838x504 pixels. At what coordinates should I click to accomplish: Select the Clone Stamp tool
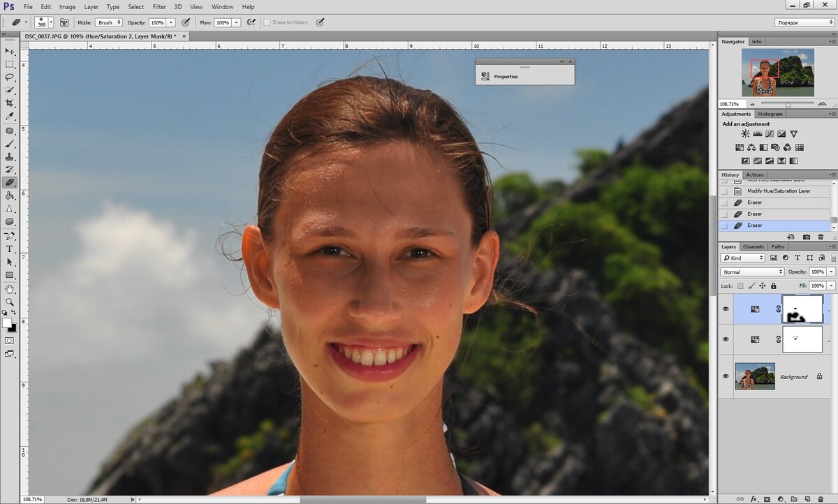click(x=10, y=157)
